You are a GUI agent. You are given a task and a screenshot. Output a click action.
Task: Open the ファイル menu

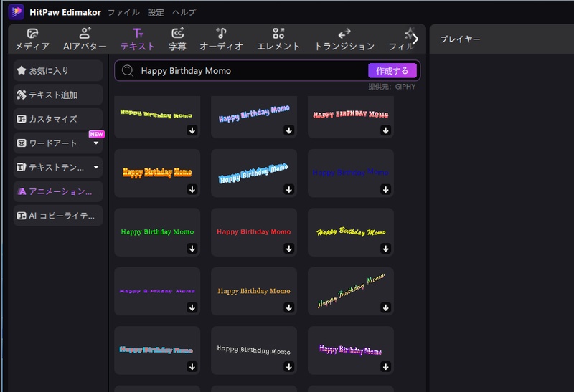tap(123, 12)
